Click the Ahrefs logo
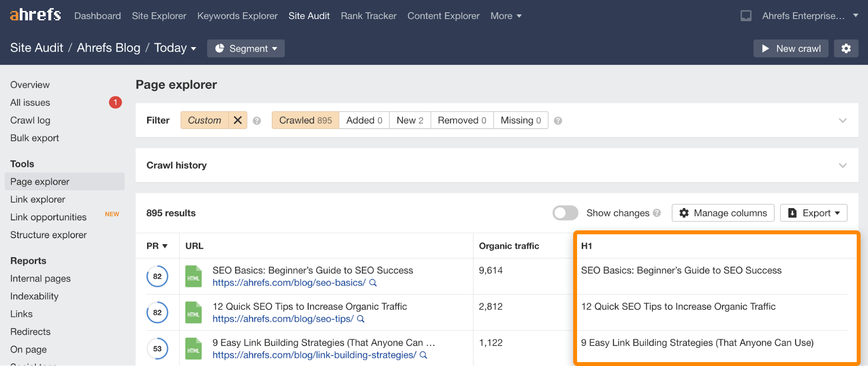Image resolution: width=868 pixels, height=366 pixels. pyautogui.click(x=35, y=15)
